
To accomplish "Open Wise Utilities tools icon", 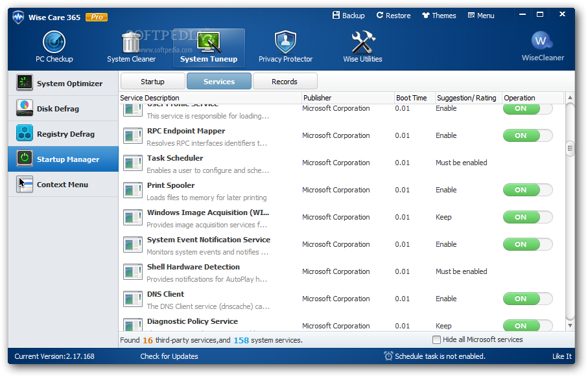I will (x=362, y=42).
